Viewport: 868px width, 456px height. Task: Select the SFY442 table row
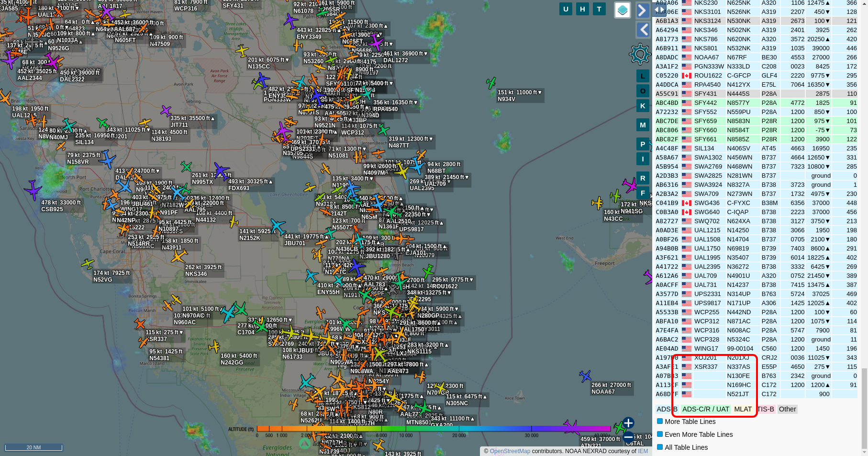(x=756, y=103)
